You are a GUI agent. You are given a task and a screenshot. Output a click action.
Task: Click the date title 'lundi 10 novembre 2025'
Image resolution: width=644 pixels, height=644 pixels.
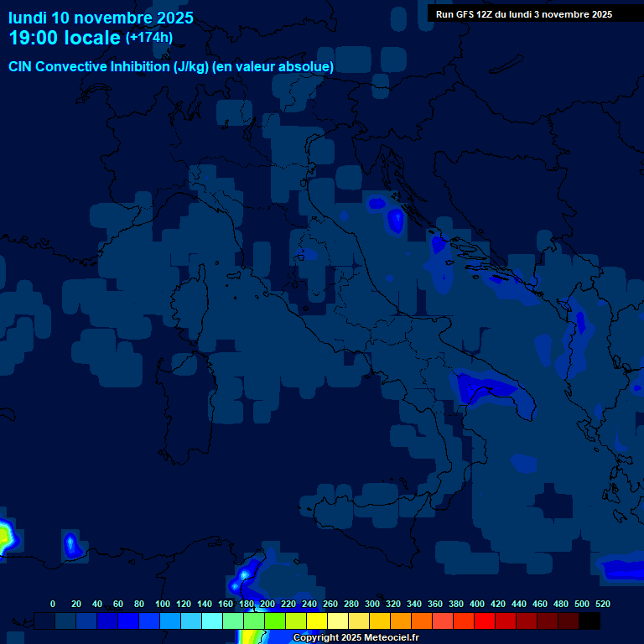(x=101, y=18)
